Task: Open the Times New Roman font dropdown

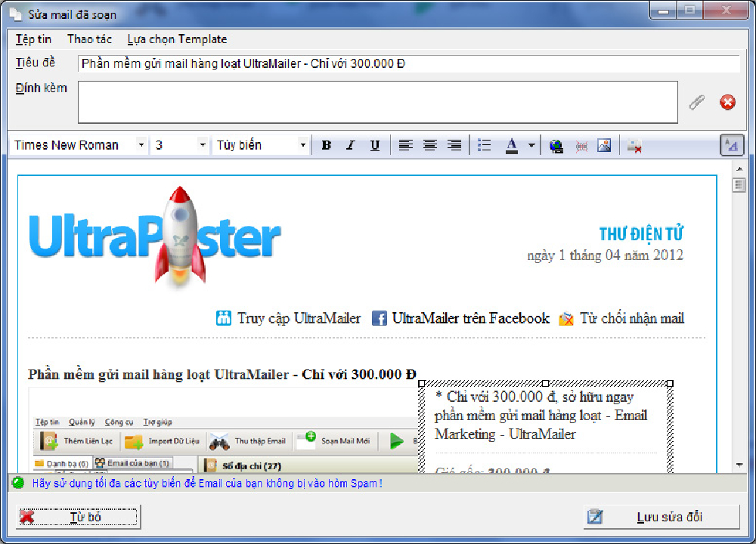Action: point(141,145)
